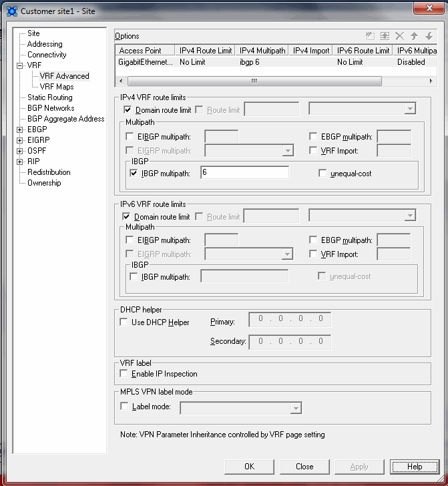This screenshot has width=448, height=486.
Task: Click IPv4 Import column header
Action: tap(310, 51)
